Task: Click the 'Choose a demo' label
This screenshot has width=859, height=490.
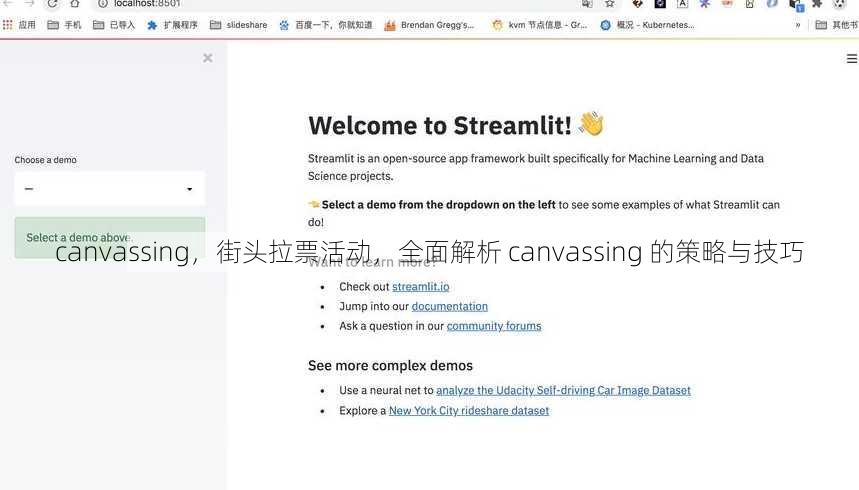Action: pos(45,160)
